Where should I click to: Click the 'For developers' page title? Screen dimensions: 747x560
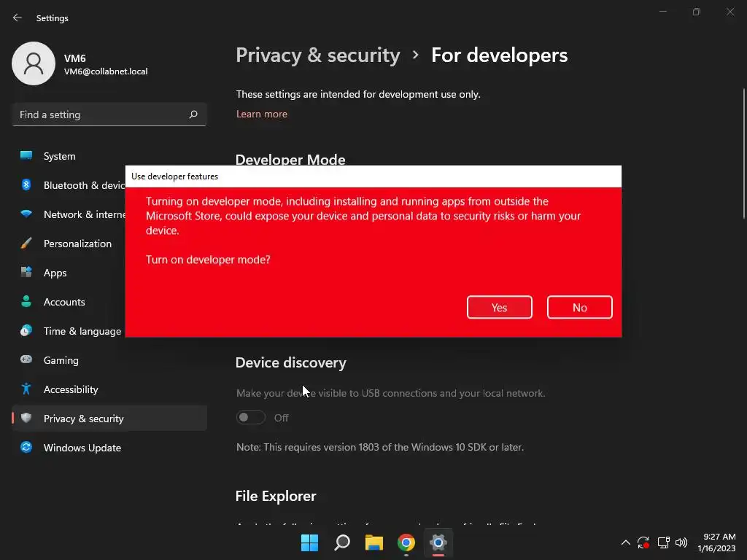(x=499, y=55)
